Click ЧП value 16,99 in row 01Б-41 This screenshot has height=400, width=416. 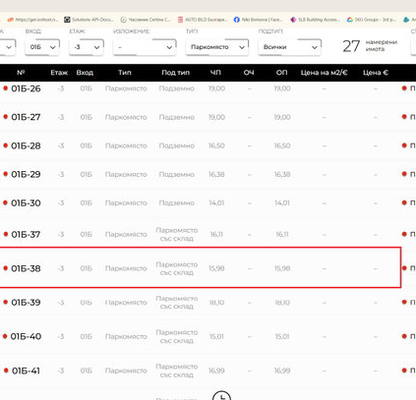click(217, 371)
